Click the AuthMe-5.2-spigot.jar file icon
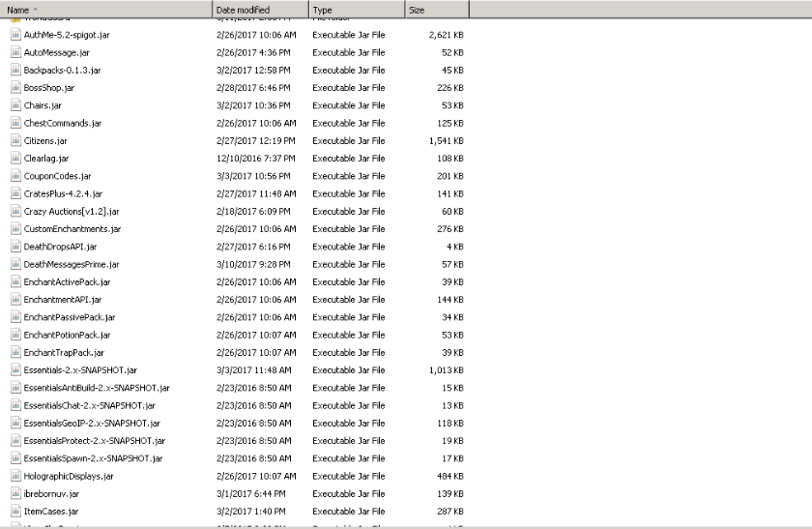The image size is (812, 529). click(x=16, y=35)
